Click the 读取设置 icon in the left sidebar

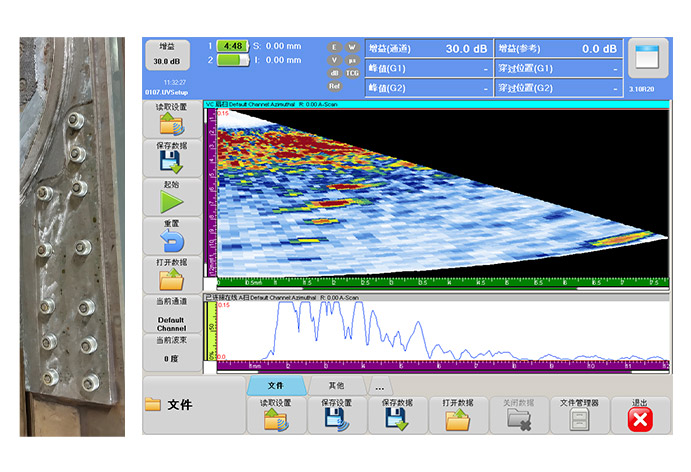[172, 125]
